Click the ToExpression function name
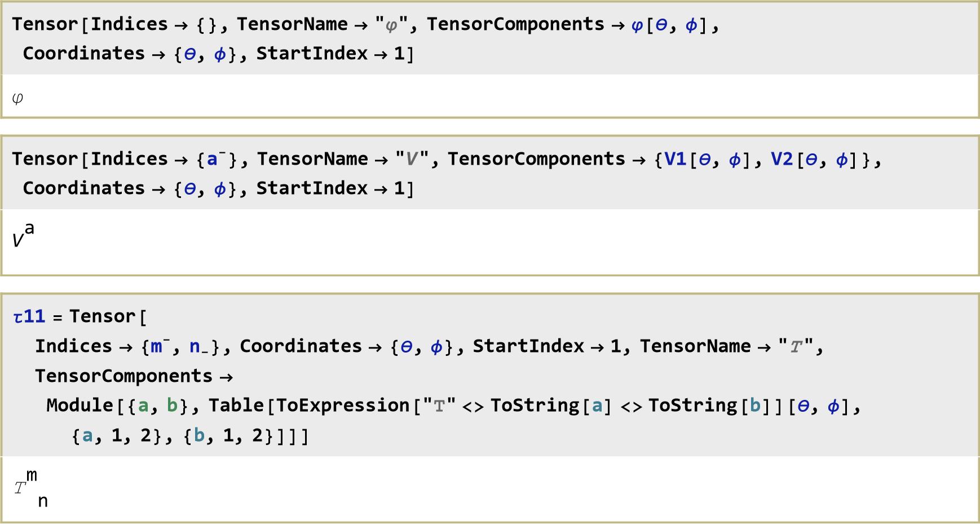 [x=343, y=406]
